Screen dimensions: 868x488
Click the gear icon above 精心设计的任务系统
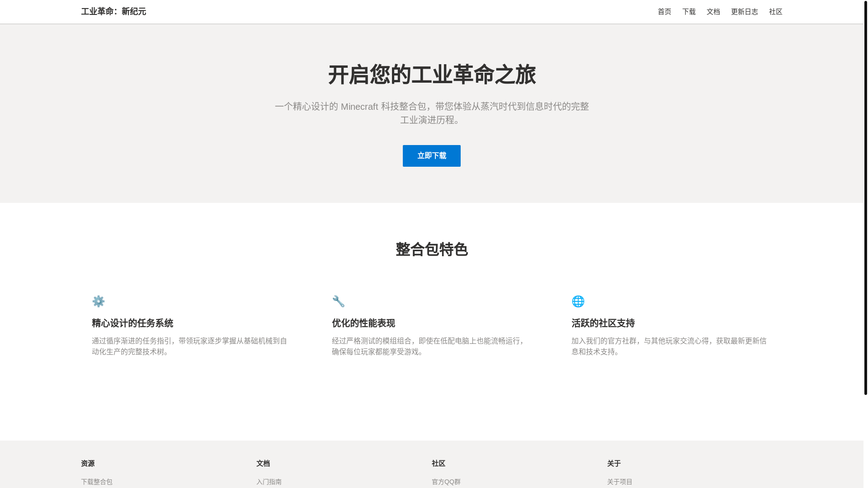(98, 301)
